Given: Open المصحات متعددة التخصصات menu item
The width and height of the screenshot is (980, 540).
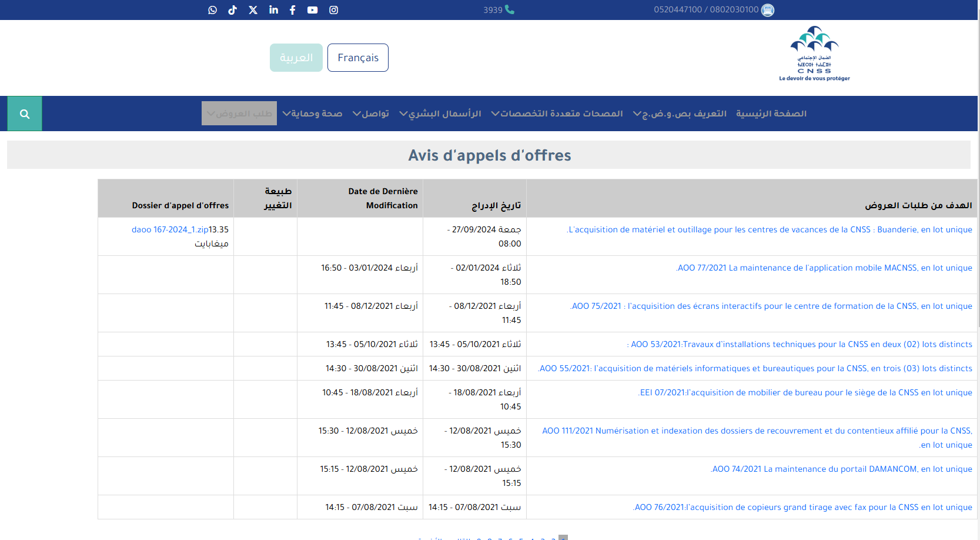Looking at the screenshot, I should [x=557, y=114].
